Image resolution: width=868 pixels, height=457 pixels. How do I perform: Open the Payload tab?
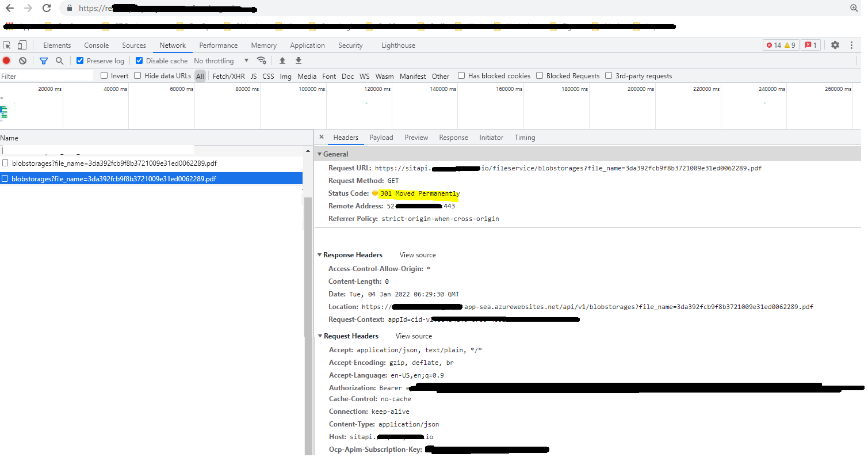(381, 137)
